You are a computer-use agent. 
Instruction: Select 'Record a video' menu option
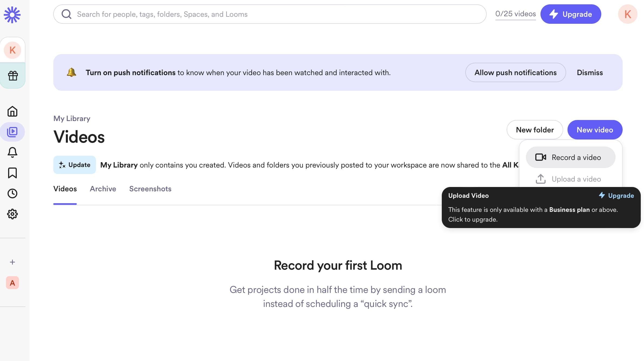pos(570,157)
